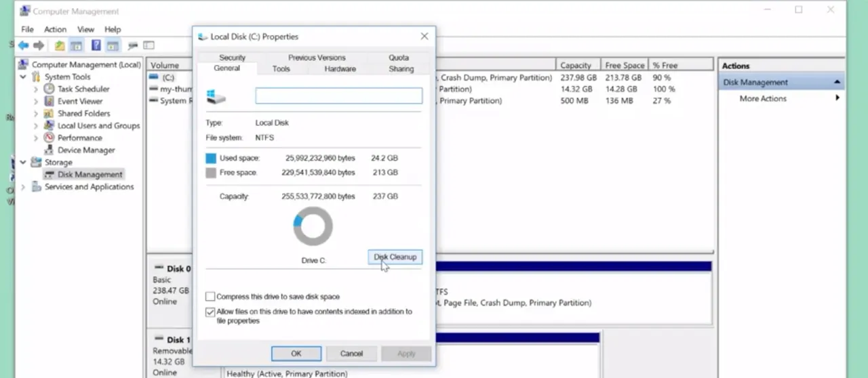Click the Local Users and Groups icon
Viewport: 868px width, 378px height.
click(x=49, y=125)
